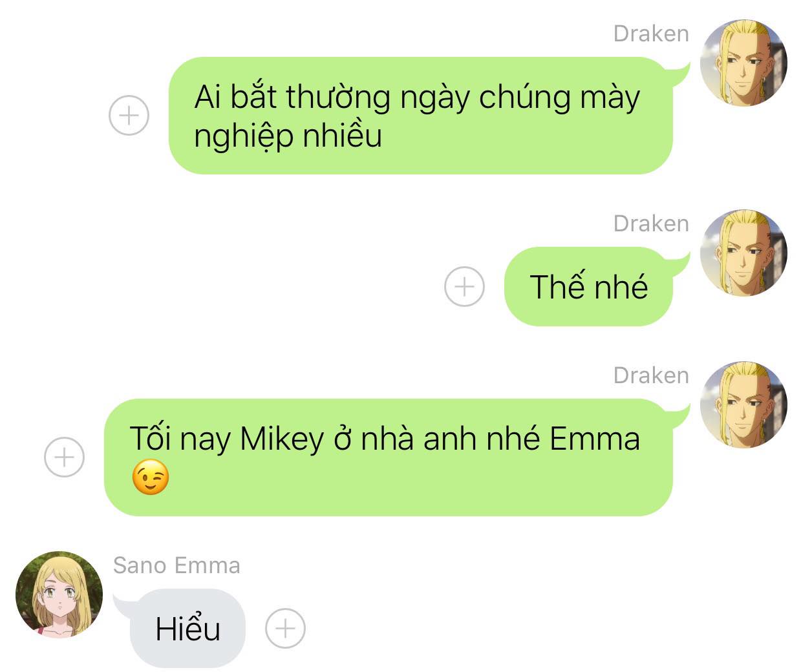Click the word "Mikey" in Draken's message
801x672 pixels.
coord(282,439)
